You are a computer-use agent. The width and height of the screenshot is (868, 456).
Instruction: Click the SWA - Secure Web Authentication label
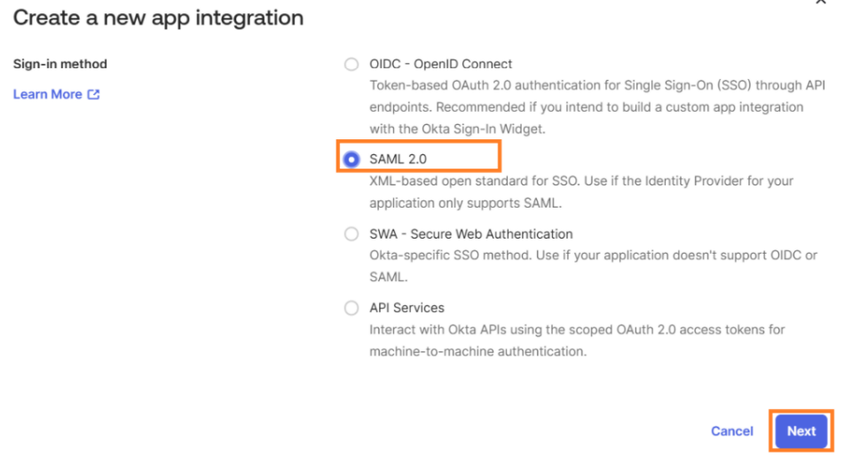point(470,234)
